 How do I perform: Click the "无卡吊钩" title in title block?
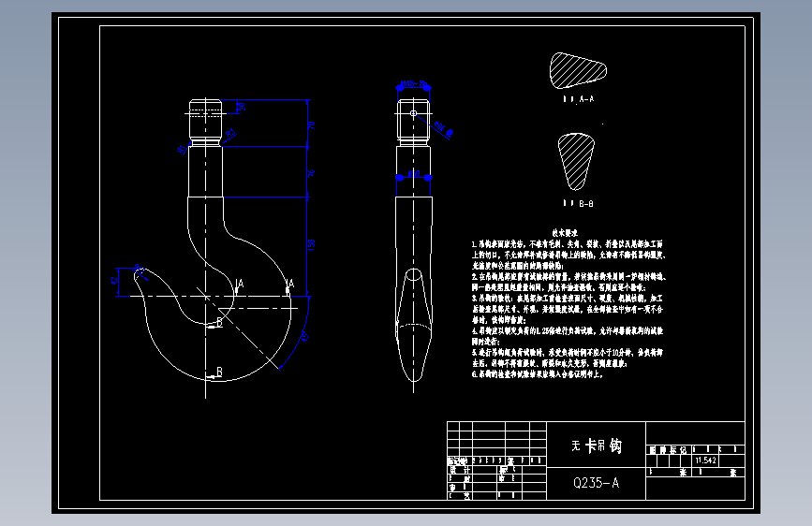[x=597, y=446]
